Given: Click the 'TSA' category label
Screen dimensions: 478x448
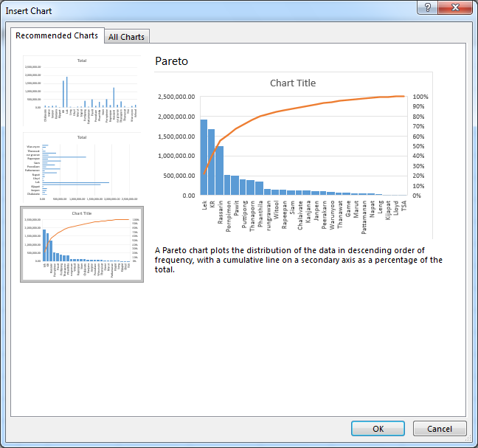Looking at the screenshot, I should click(x=404, y=206).
